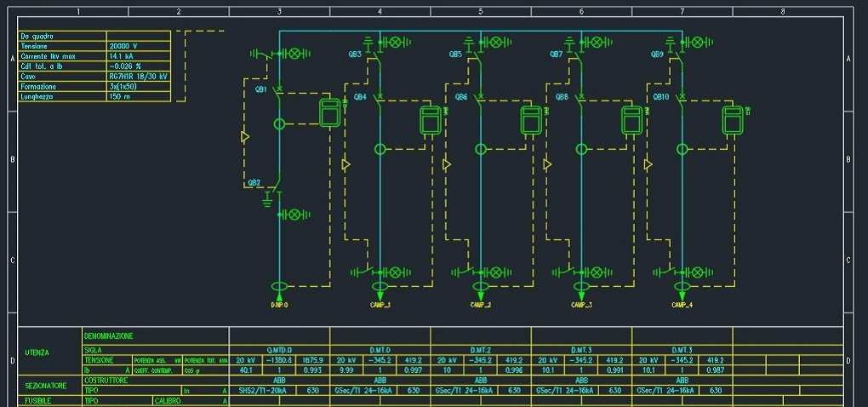Screen dimensions: 868x407
Task: Click the QB8 breaker label
Action: point(562,97)
